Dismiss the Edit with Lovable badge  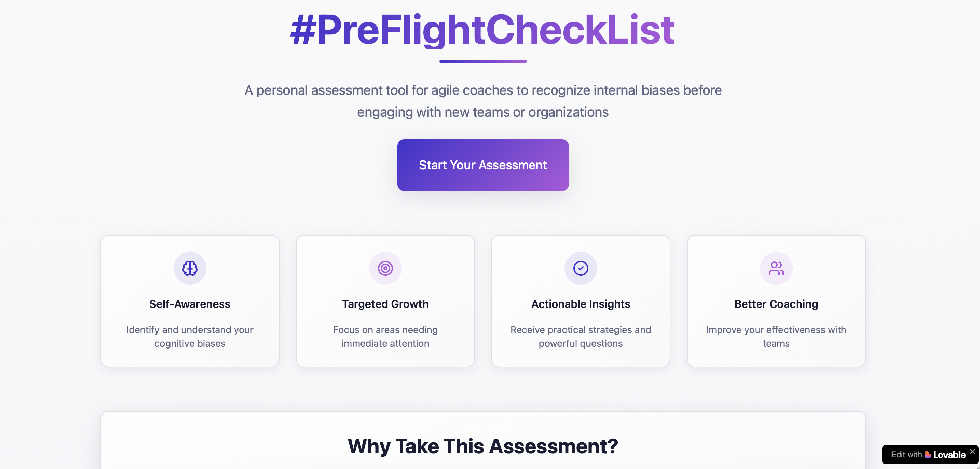[x=972, y=451]
